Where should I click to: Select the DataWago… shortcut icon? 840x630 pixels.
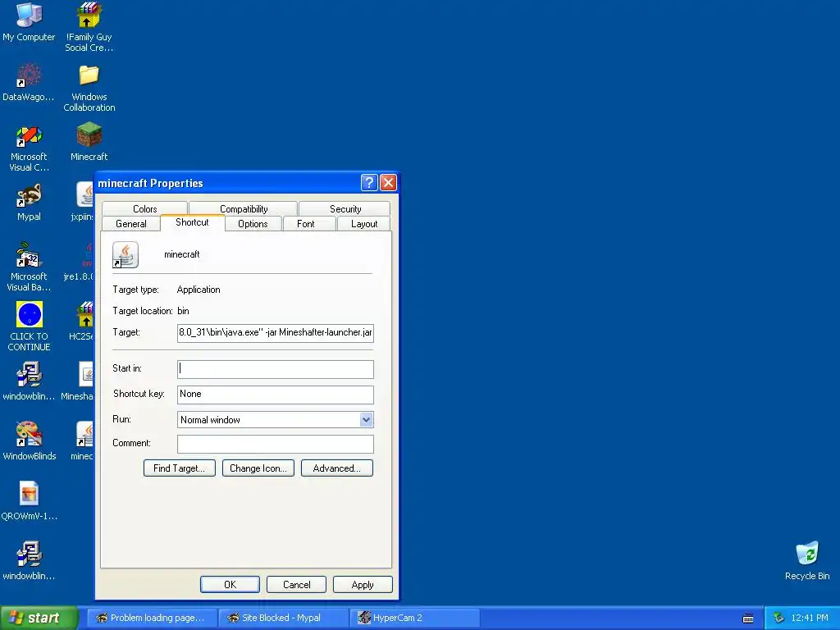[29, 75]
